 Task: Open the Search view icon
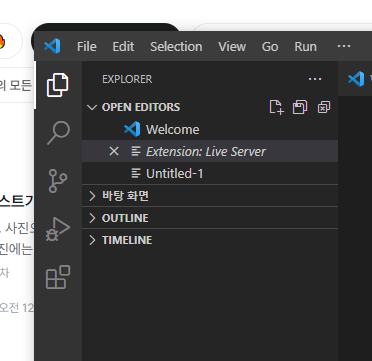tap(58, 133)
